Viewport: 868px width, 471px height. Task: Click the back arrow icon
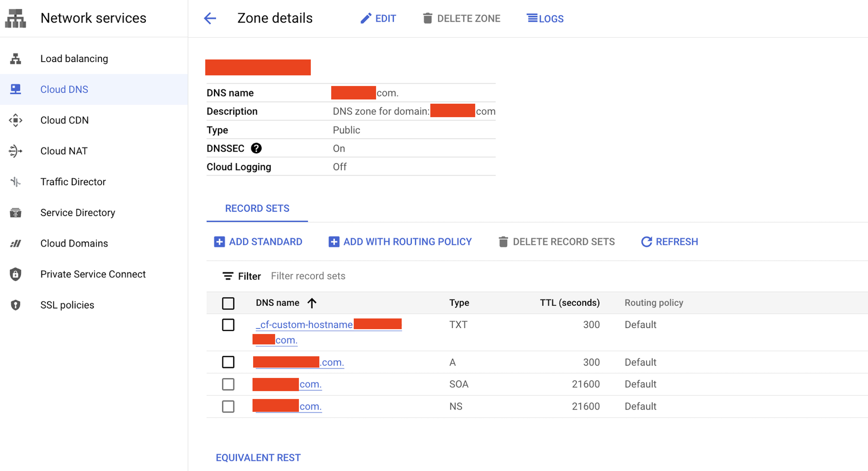210,18
